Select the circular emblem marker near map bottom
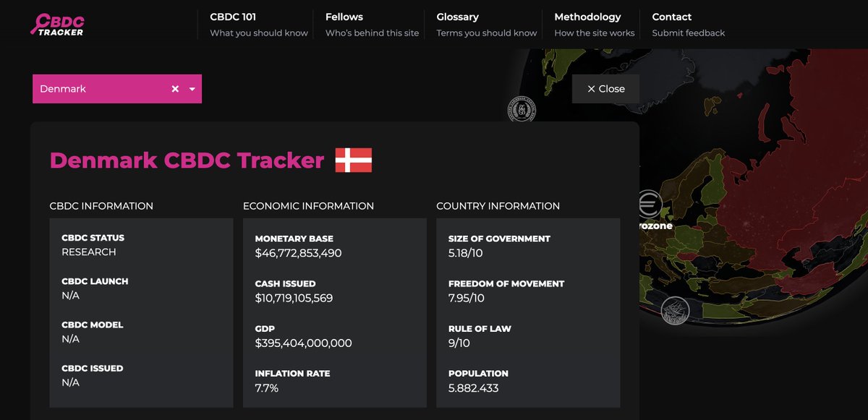The image size is (868, 420). coord(675,311)
